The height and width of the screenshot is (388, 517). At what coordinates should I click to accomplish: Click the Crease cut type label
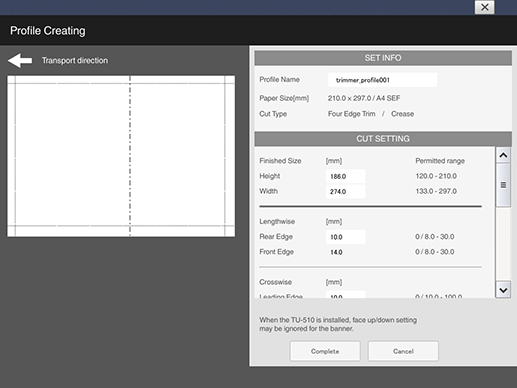point(402,114)
